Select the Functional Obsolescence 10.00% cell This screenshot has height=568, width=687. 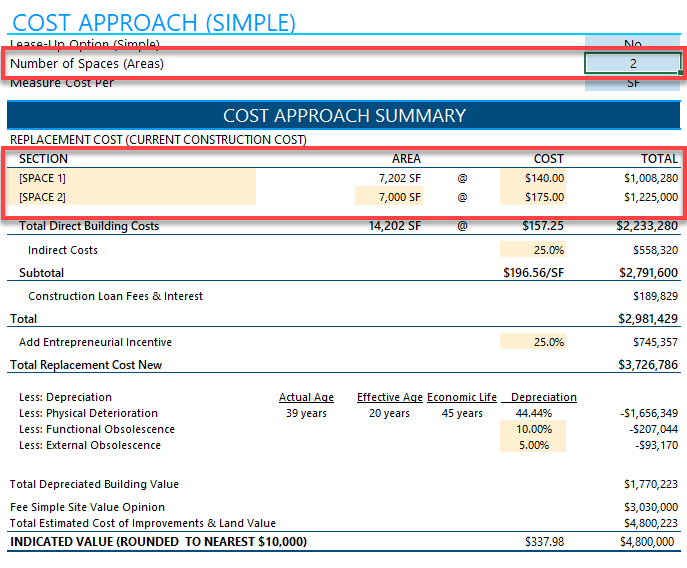point(533,429)
